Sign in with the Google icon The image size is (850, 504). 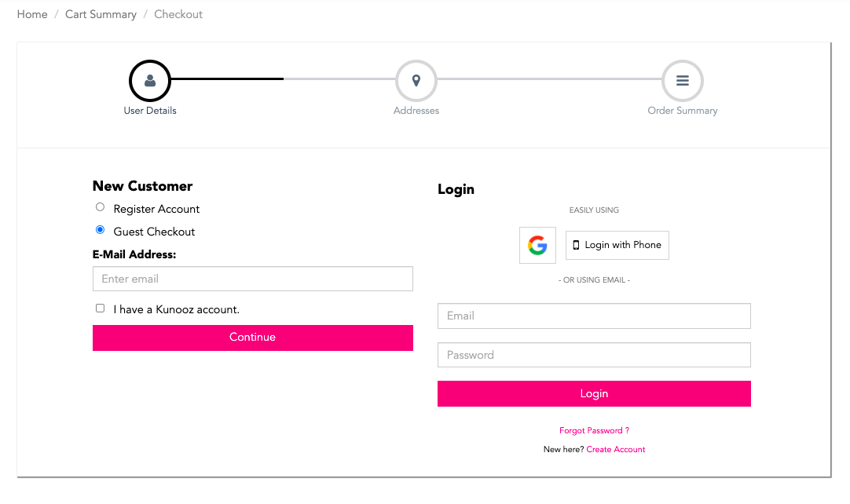pyautogui.click(x=538, y=246)
